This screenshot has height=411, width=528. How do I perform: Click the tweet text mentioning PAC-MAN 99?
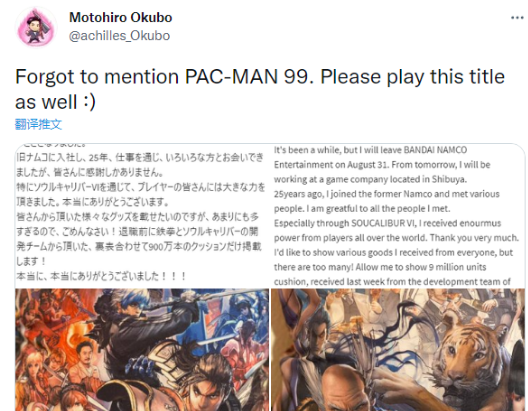tap(260, 77)
